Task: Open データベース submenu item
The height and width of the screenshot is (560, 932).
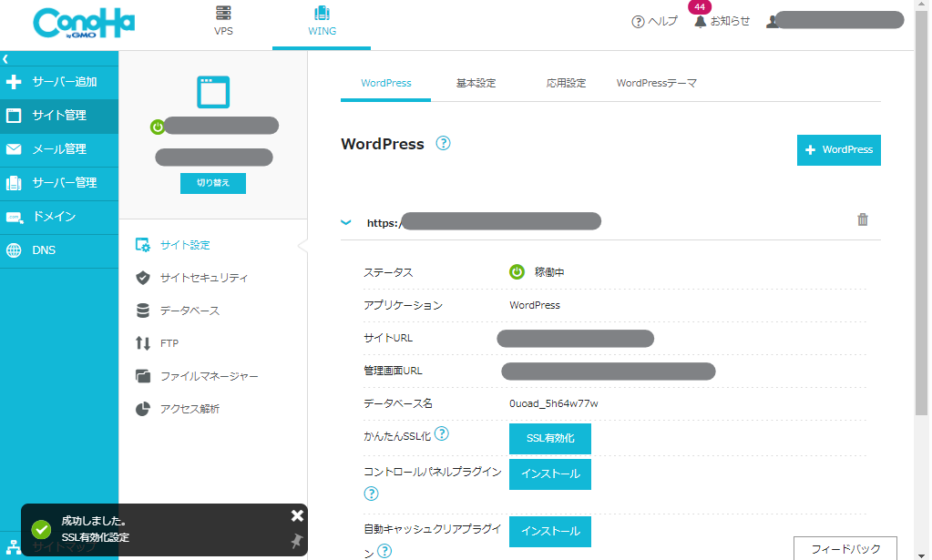Action: tap(189, 311)
